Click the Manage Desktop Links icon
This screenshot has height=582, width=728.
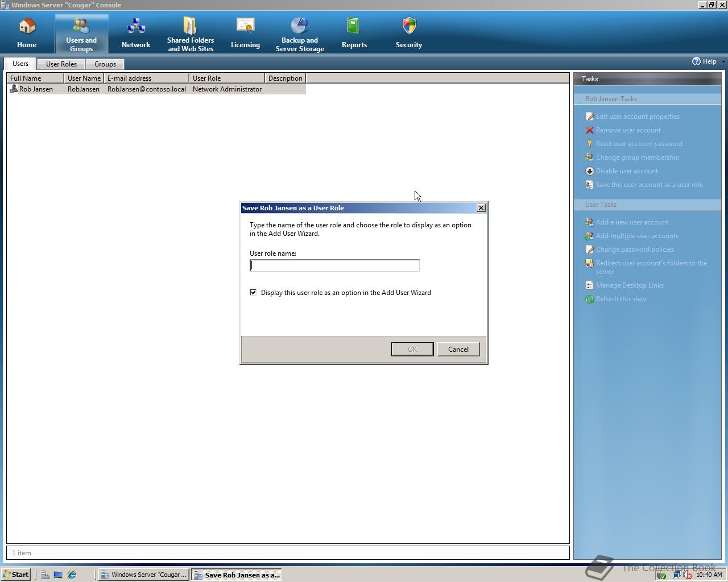[x=590, y=285]
